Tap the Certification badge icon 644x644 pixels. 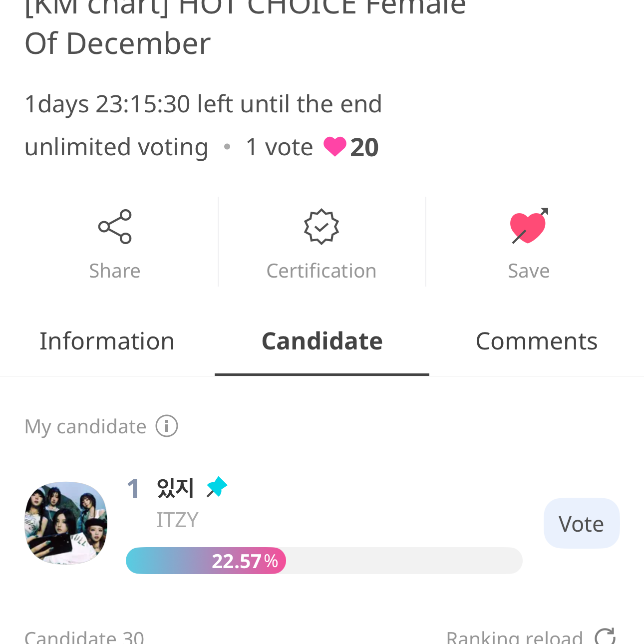coord(322,227)
